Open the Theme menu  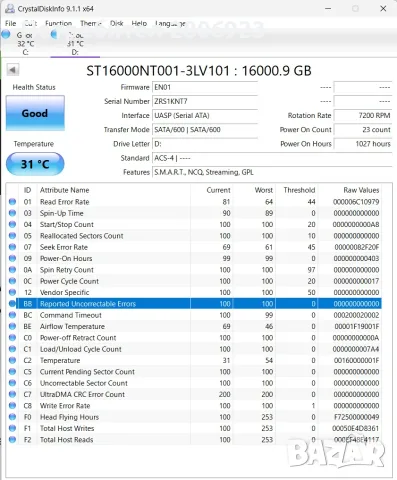click(90, 23)
